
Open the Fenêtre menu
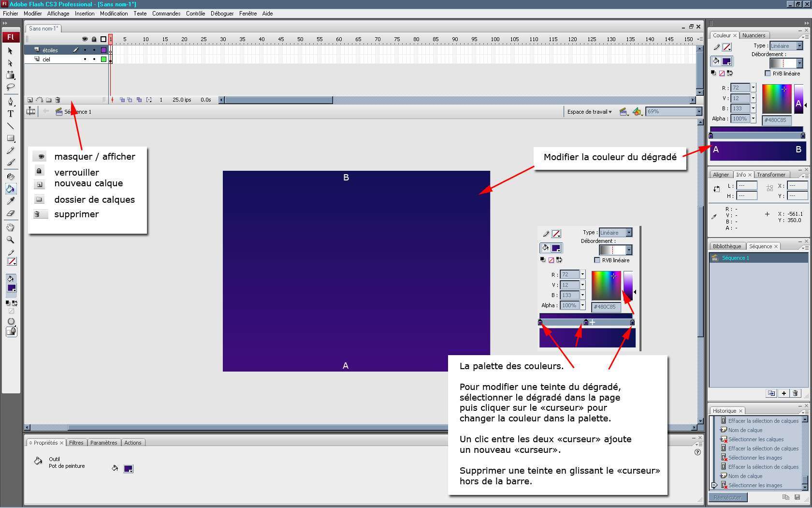pos(248,14)
